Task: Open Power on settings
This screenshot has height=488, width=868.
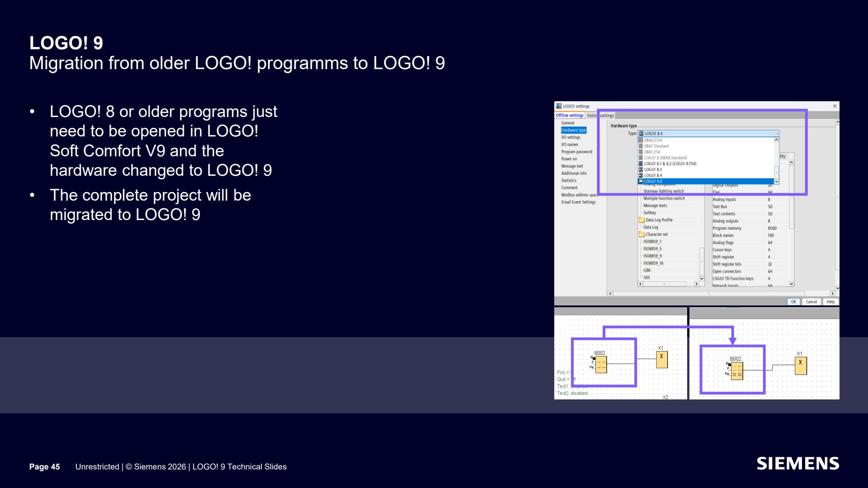Action: 569,159
